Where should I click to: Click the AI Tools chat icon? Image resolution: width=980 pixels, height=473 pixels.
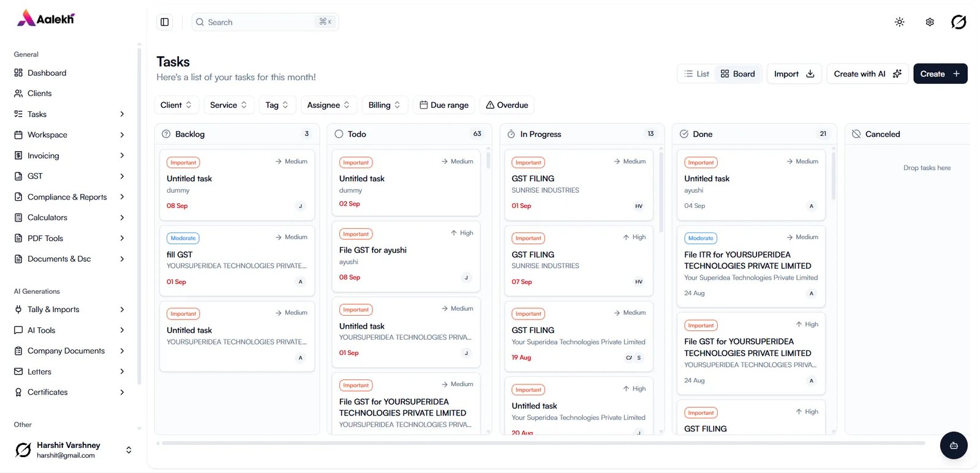[x=18, y=330]
